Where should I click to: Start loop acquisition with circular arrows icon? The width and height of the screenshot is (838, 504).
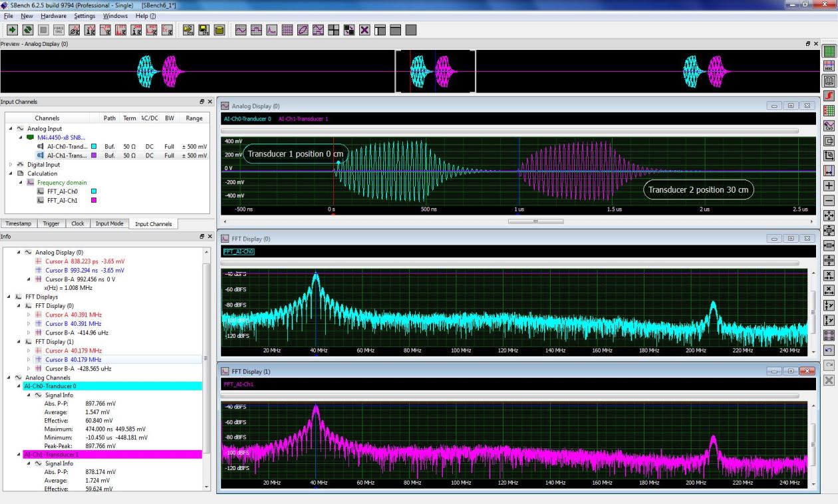[27, 30]
